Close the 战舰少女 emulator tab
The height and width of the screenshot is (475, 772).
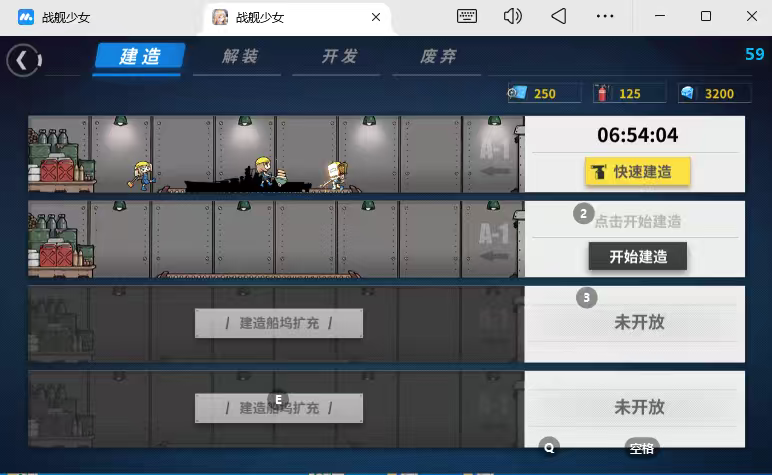(x=376, y=17)
